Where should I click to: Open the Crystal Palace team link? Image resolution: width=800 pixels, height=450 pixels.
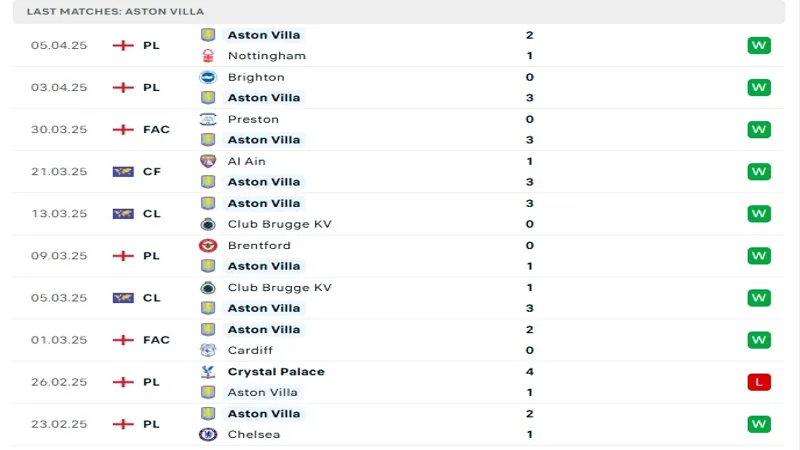click(276, 372)
